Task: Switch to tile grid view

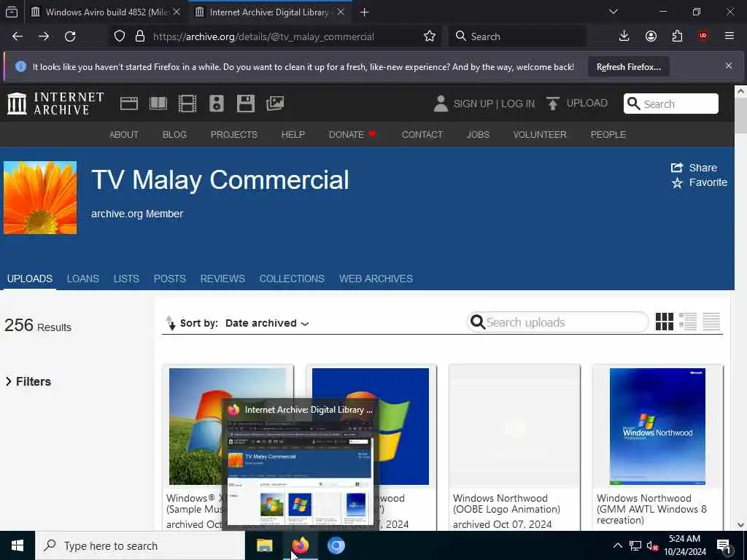Action: (x=664, y=322)
